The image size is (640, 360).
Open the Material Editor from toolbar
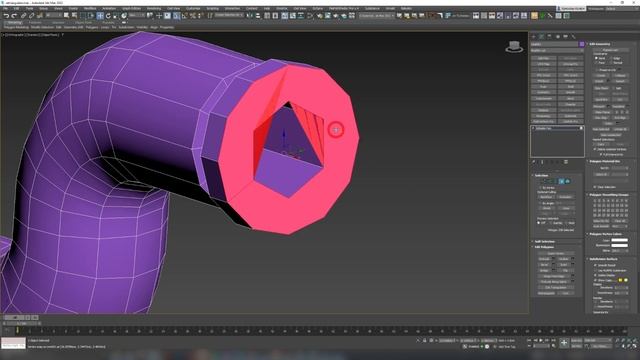point(320,16)
